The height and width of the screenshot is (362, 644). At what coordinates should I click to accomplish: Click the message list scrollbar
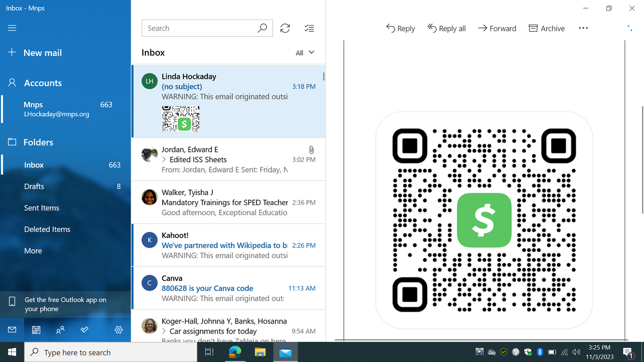pyautogui.click(x=324, y=77)
